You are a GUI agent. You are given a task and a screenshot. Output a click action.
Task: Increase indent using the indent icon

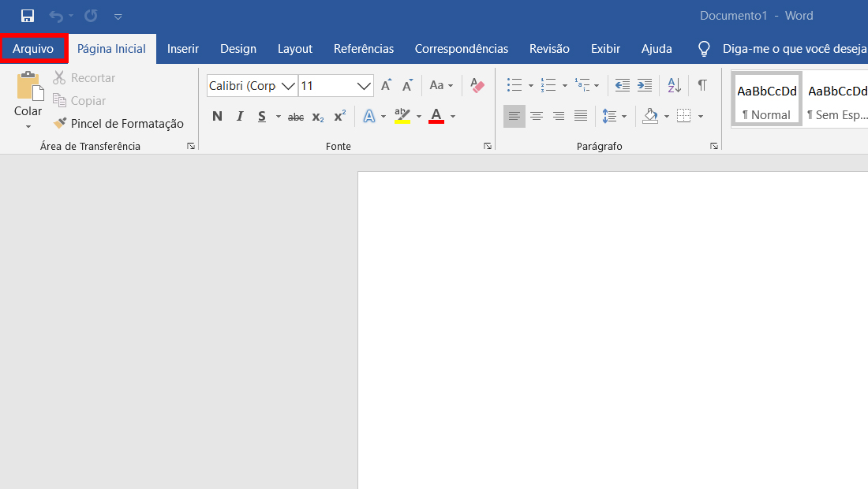(x=645, y=85)
